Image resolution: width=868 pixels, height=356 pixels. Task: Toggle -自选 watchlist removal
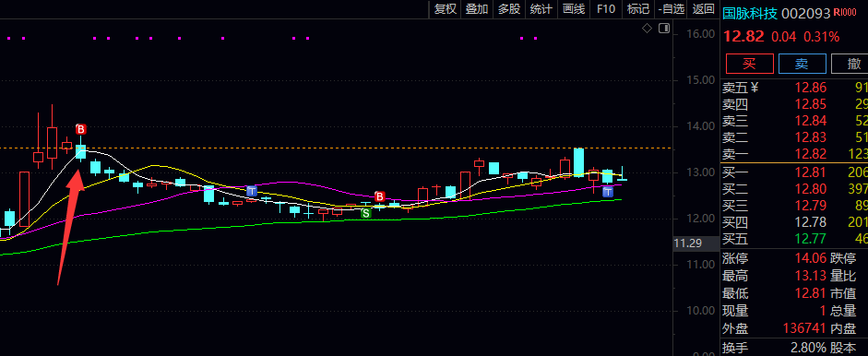pos(671,8)
